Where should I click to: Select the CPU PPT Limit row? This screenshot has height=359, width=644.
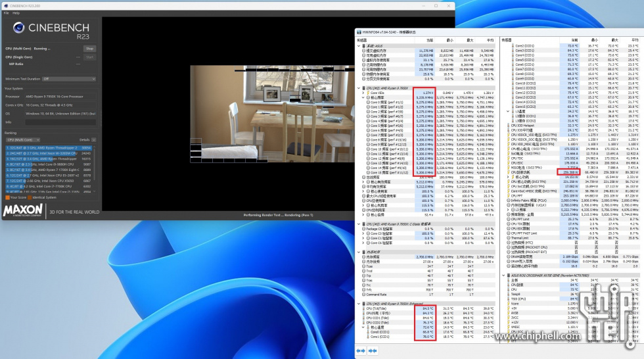point(572,220)
